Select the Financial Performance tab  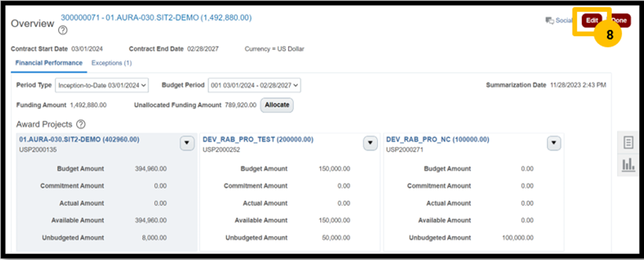point(49,63)
